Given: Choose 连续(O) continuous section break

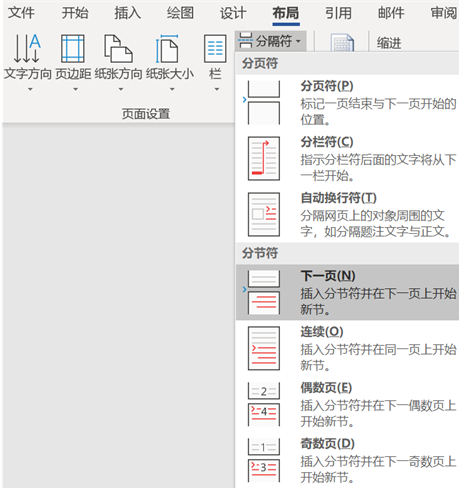Looking at the screenshot, I should click(x=347, y=348).
